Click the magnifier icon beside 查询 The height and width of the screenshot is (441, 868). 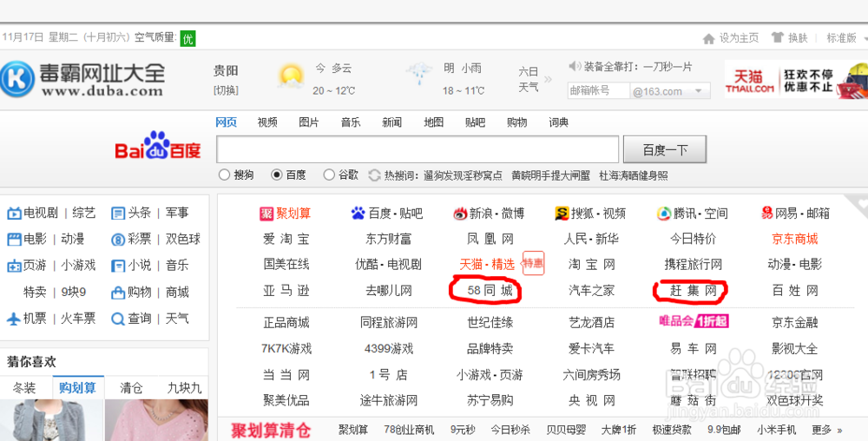tap(118, 319)
